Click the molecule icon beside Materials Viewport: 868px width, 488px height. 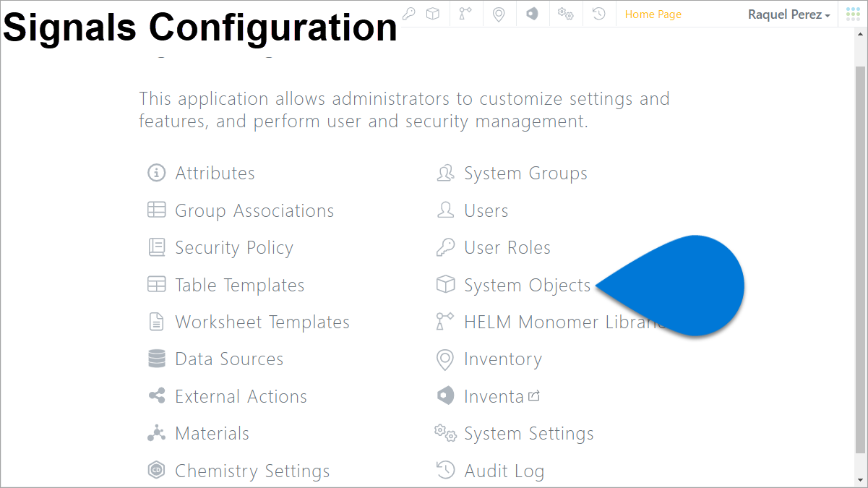pyautogui.click(x=156, y=433)
